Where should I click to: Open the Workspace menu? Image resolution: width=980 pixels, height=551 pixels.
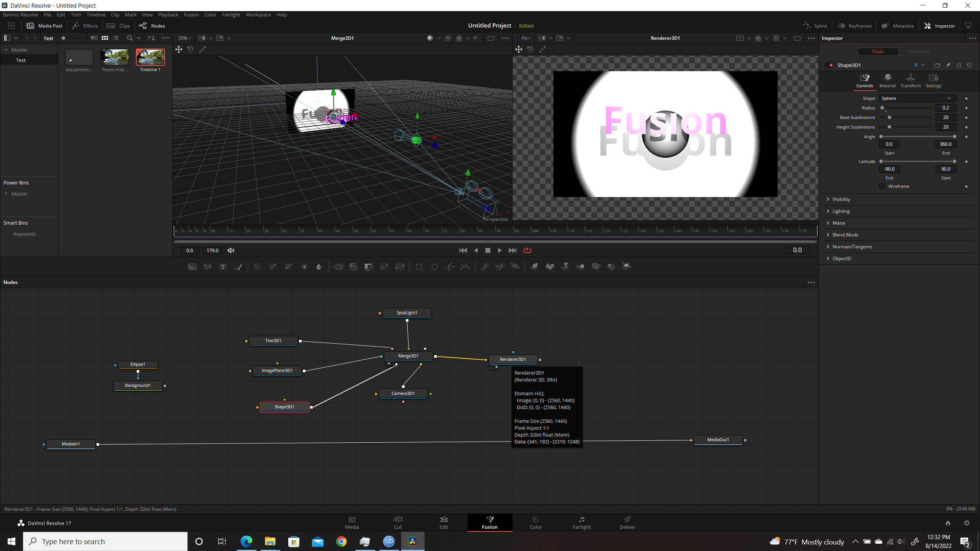tap(258, 15)
